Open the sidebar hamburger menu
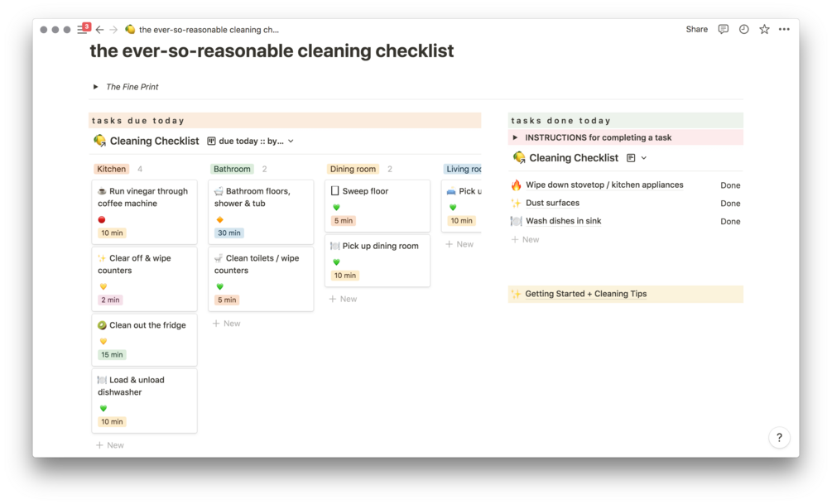Image resolution: width=832 pixels, height=504 pixels. tap(81, 30)
